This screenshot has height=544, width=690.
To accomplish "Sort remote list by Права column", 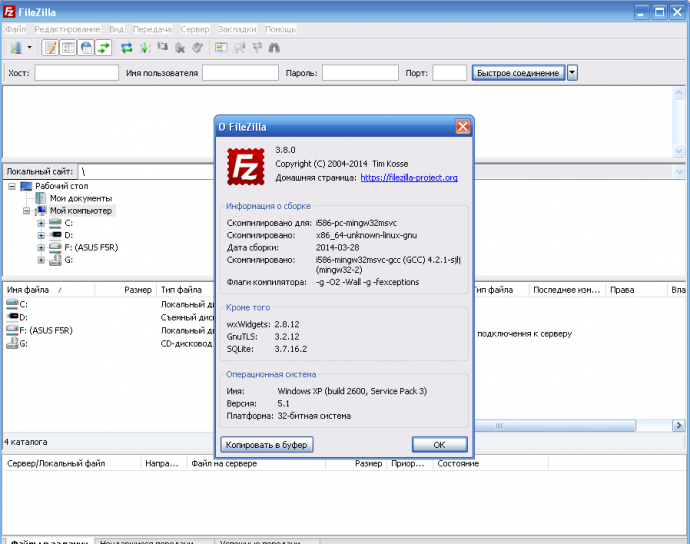I will point(636,290).
